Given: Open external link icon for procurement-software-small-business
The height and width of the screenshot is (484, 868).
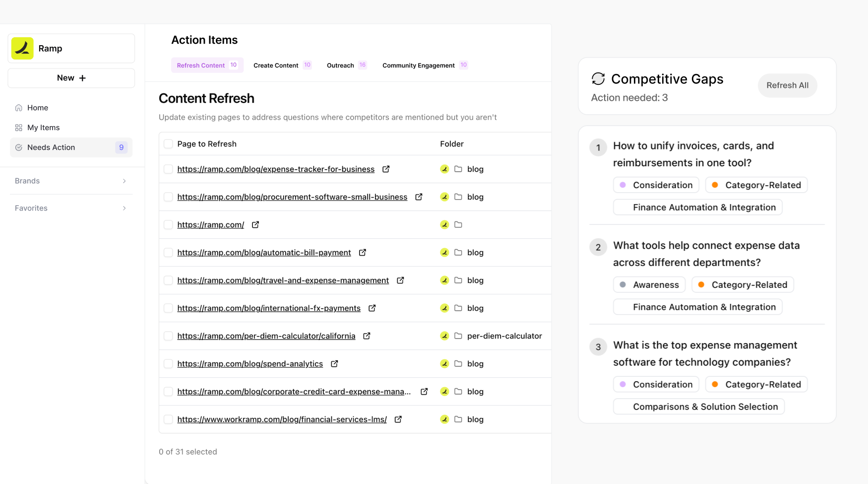Looking at the screenshot, I should [x=419, y=197].
